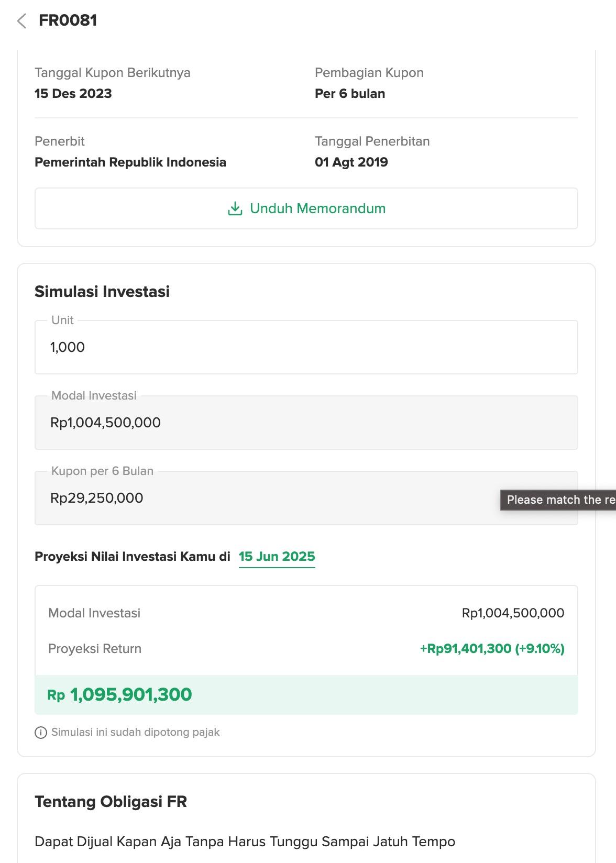
Task: Click the 'Please match the re' tooltip
Action: click(x=558, y=500)
